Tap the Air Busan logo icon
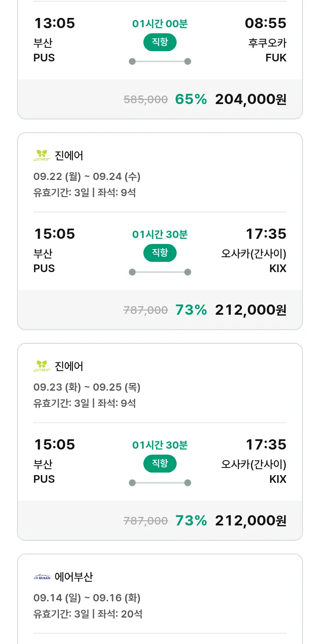The height and width of the screenshot is (644, 320). 42,577
